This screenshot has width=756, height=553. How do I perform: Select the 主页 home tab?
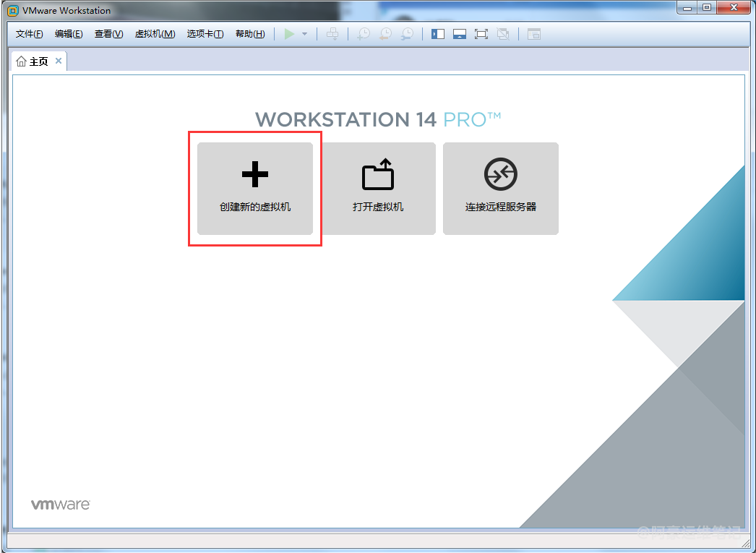(x=33, y=61)
